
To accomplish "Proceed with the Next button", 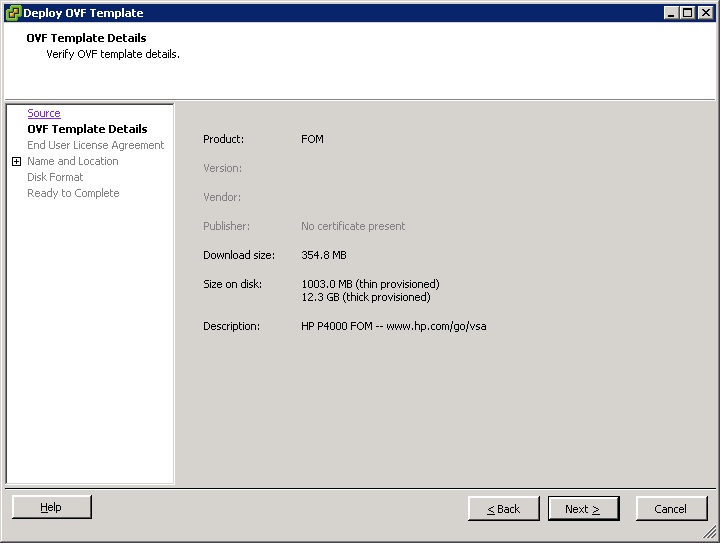I will (x=584, y=509).
